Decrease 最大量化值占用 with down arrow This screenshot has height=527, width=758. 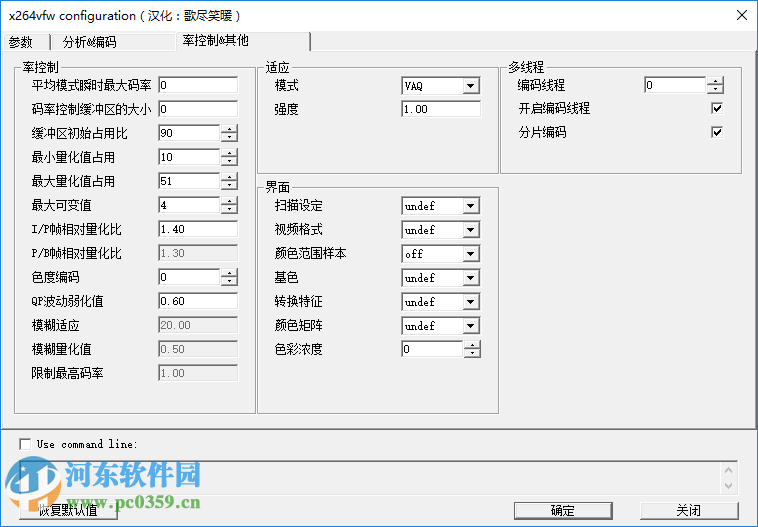point(229,186)
